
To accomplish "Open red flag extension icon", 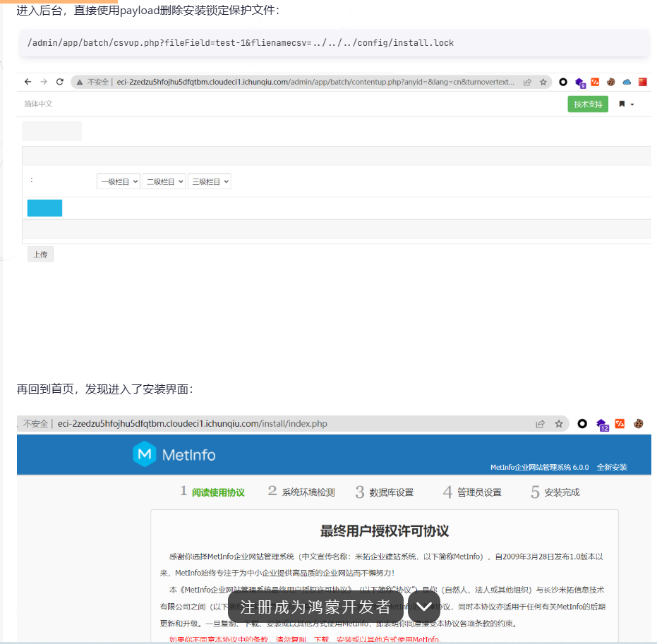I will 643,82.
